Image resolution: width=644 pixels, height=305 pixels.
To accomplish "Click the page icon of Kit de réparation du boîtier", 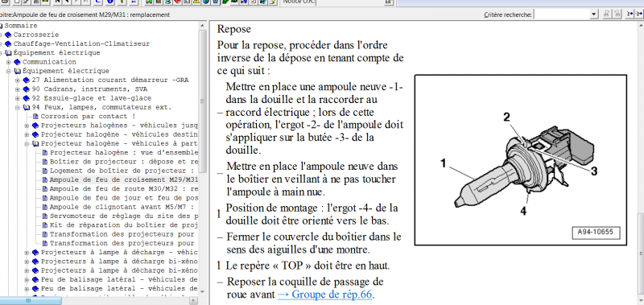I will coord(45,225).
